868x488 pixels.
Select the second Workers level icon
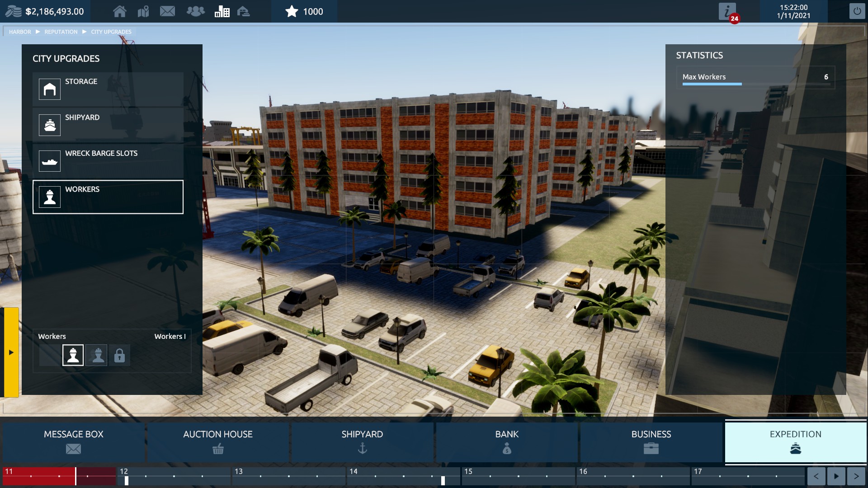point(96,355)
